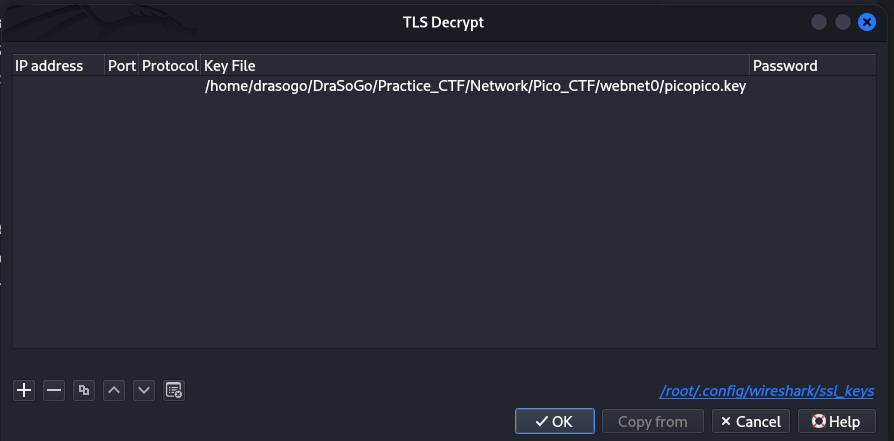Viewport: 894px width, 441px height.
Task: Select the empty Password cell of the row
Action: click(x=813, y=87)
